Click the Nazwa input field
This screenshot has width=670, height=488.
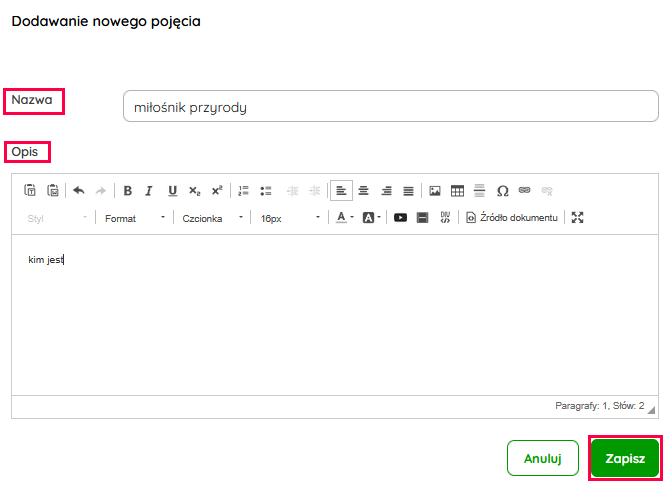390,107
